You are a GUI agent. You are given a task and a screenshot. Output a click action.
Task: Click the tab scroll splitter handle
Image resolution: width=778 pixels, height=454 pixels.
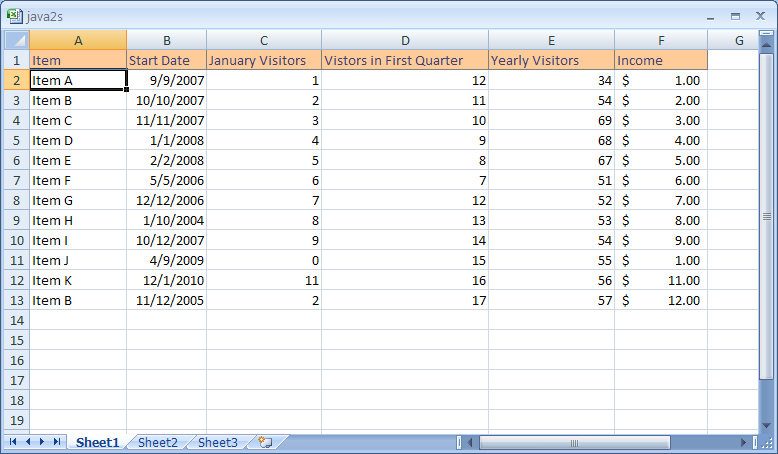click(459, 442)
